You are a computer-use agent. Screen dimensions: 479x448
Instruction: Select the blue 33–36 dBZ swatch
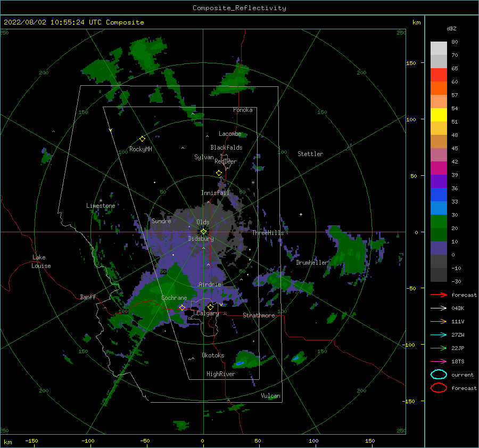(x=439, y=194)
